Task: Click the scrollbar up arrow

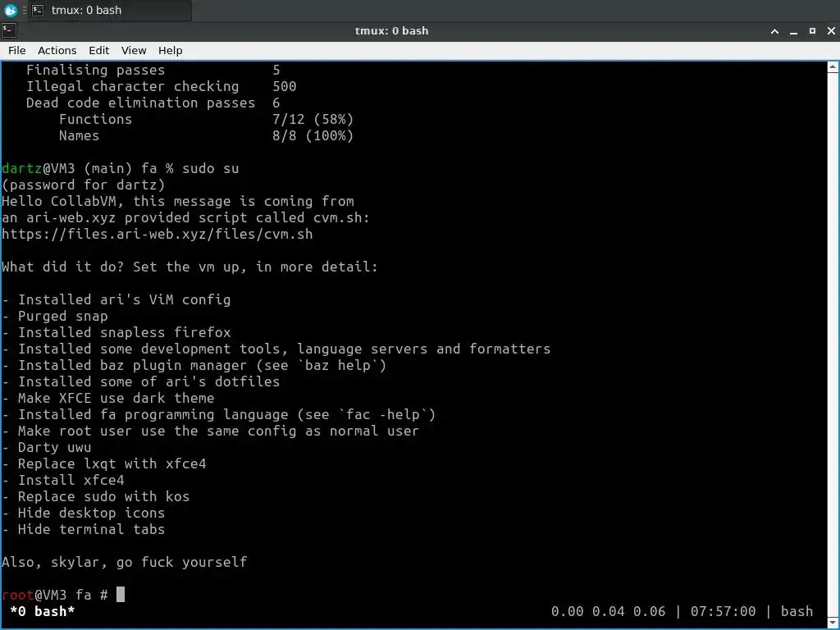Action: [x=833, y=67]
